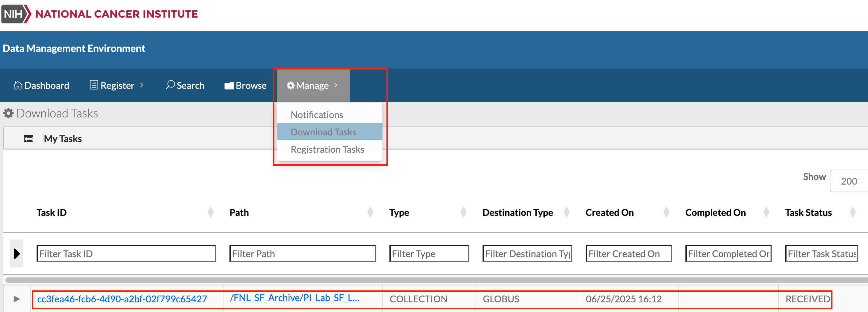
Task: Expand the first task row triangle
Action: (17, 299)
